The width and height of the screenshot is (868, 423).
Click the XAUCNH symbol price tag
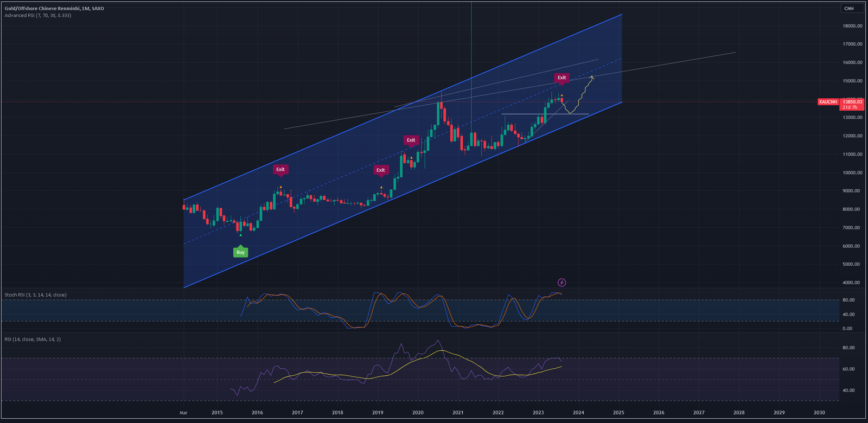(x=828, y=102)
